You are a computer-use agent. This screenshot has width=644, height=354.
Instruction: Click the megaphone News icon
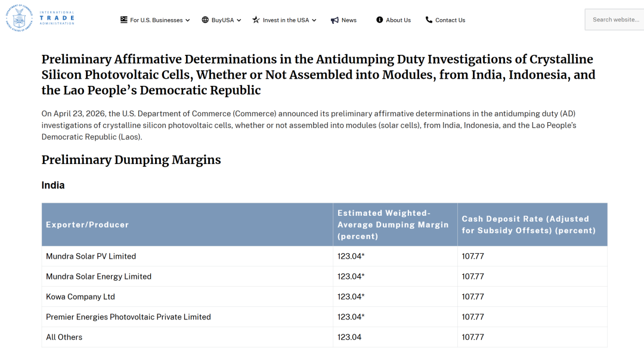tap(335, 20)
